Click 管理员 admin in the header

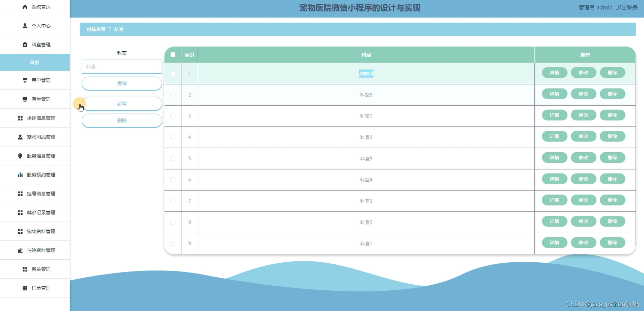click(595, 8)
